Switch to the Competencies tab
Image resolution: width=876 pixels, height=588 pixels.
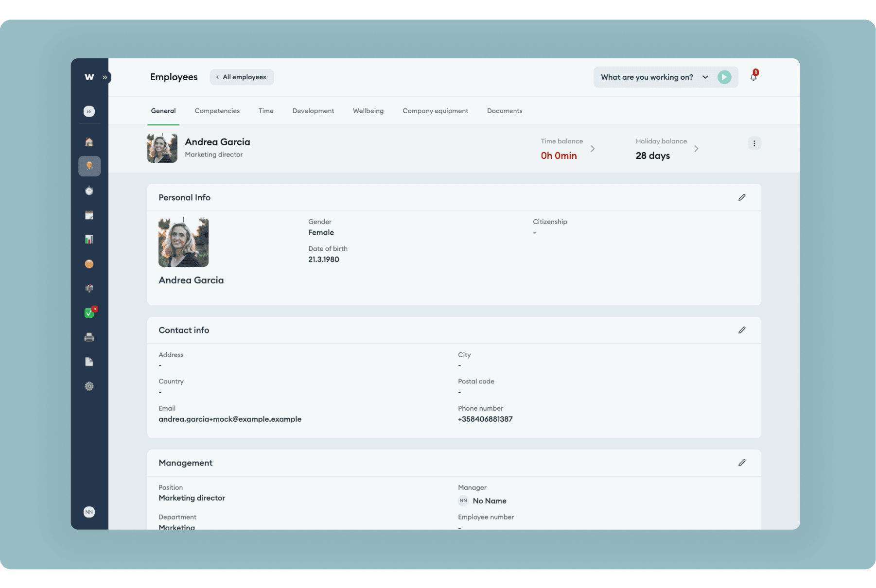(x=217, y=111)
